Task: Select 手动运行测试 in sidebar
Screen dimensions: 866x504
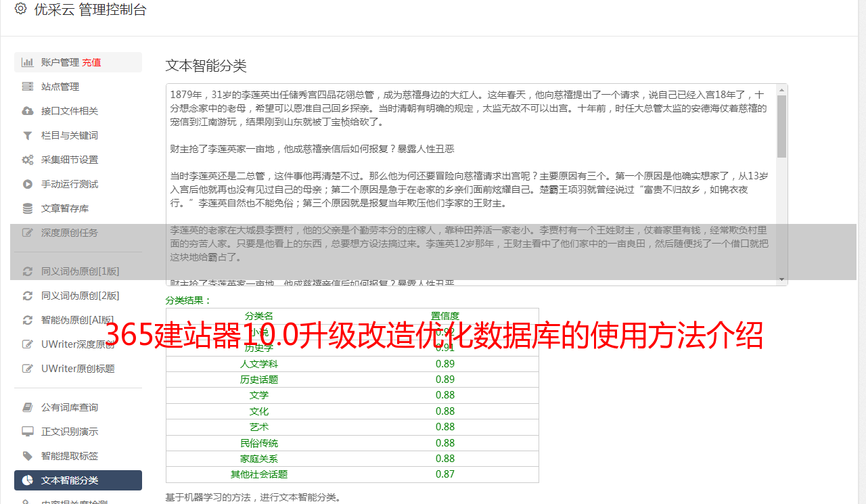Action: tap(78, 184)
